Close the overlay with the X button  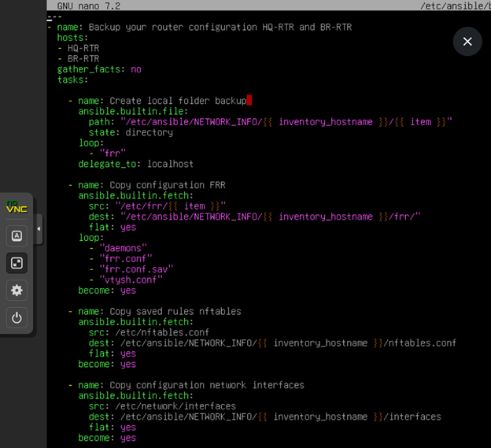pos(467,42)
